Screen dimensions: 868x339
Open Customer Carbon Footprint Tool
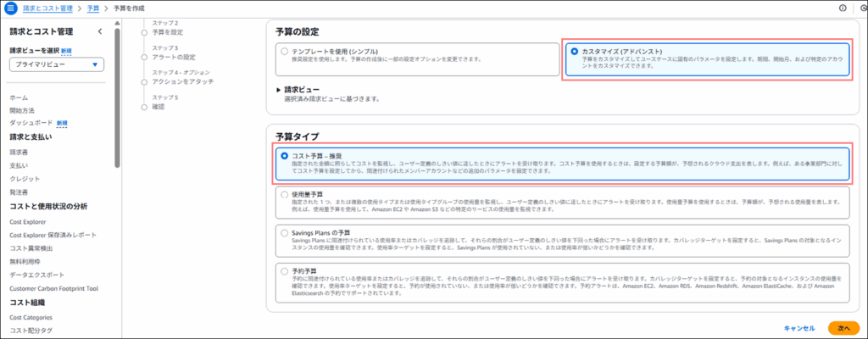pyautogui.click(x=54, y=288)
